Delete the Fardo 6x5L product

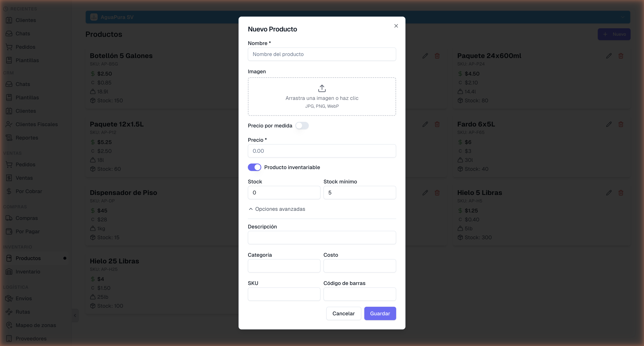(621, 124)
